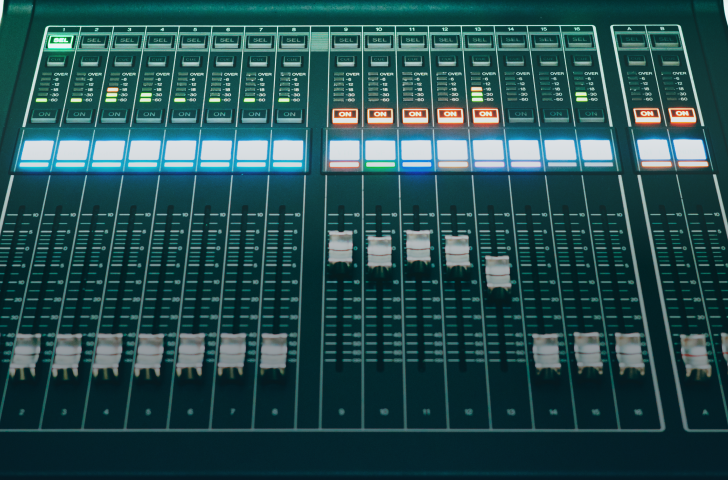Screen dimensions: 728x480
Task: Tap channel 1's illuminated display screen
Action: tap(36, 152)
